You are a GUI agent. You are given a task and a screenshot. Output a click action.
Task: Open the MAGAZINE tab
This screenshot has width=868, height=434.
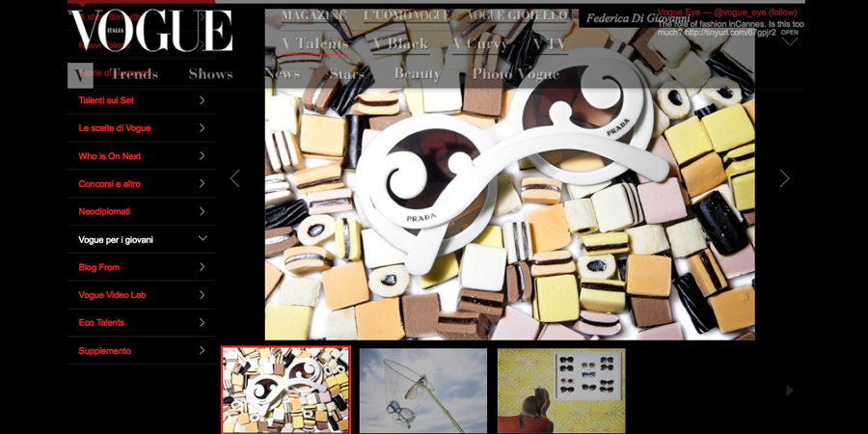pos(313,16)
